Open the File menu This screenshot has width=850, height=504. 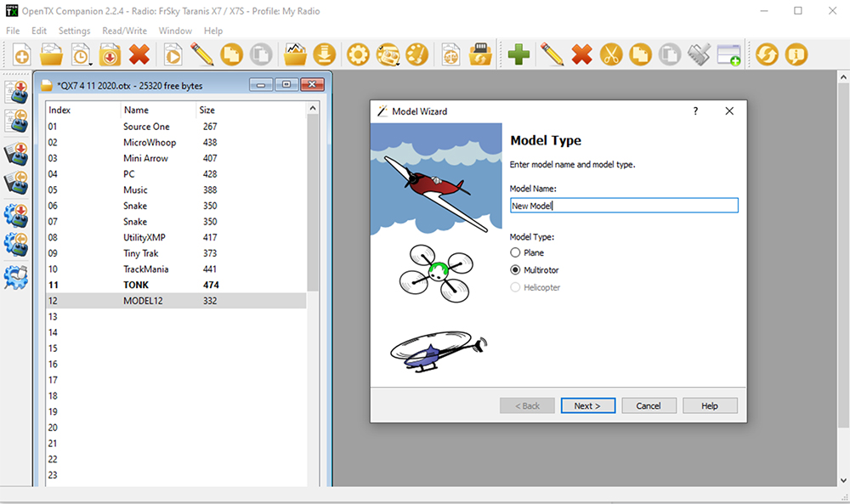click(13, 31)
